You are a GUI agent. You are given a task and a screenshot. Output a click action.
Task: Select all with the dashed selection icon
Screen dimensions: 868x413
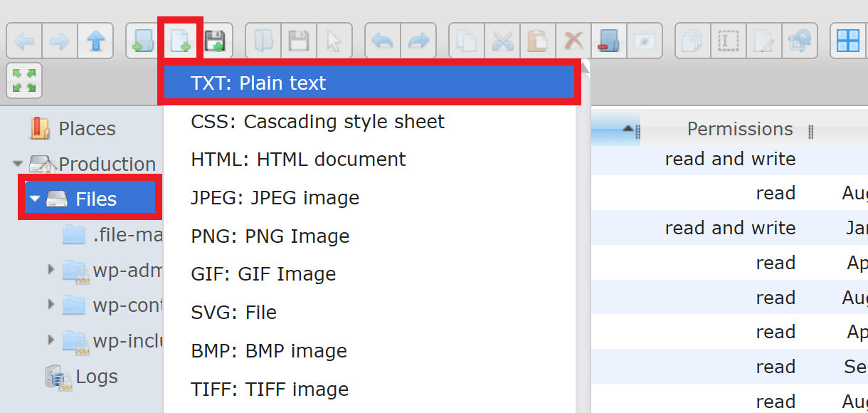click(728, 41)
